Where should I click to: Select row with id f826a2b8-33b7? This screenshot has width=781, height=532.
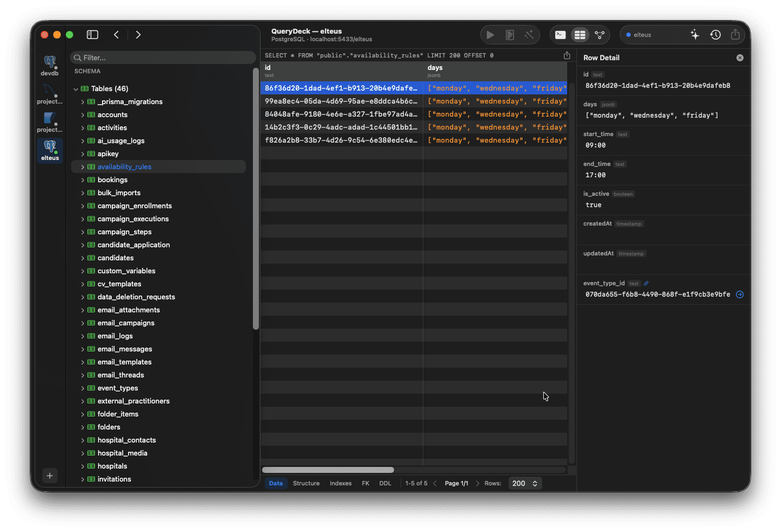point(414,140)
